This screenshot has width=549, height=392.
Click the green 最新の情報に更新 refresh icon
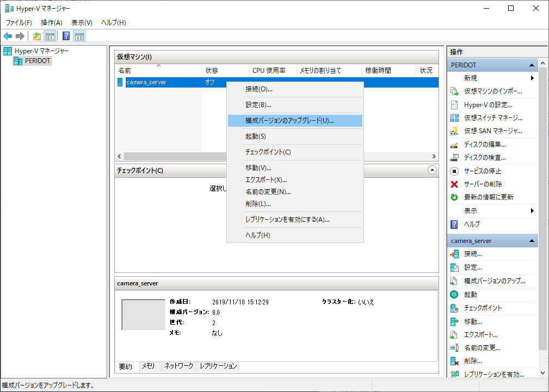click(454, 197)
